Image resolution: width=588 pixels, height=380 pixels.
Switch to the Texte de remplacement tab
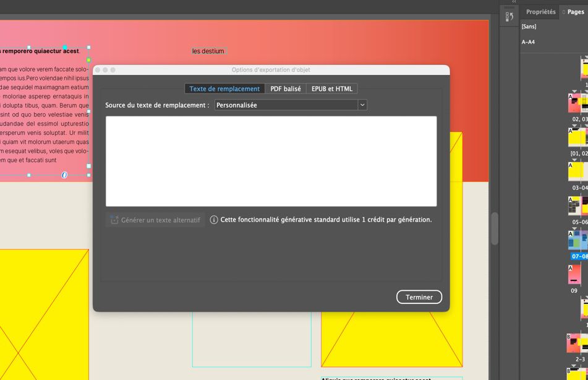pos(224,89)
